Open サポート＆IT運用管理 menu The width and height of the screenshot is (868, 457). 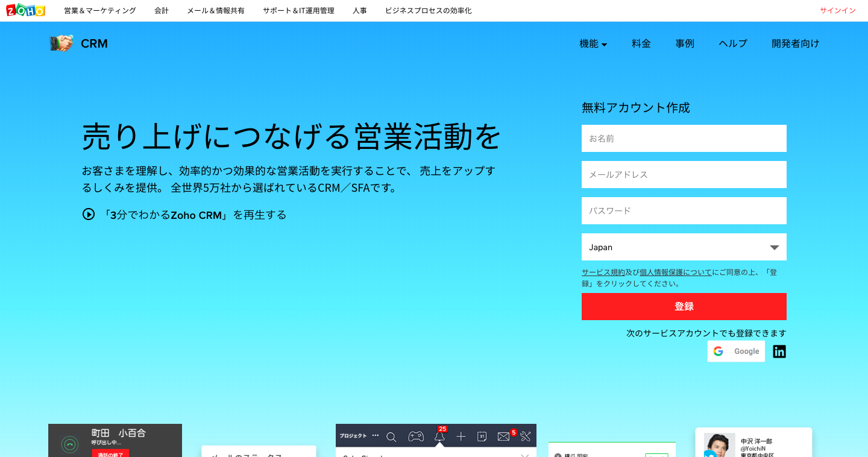298,11
